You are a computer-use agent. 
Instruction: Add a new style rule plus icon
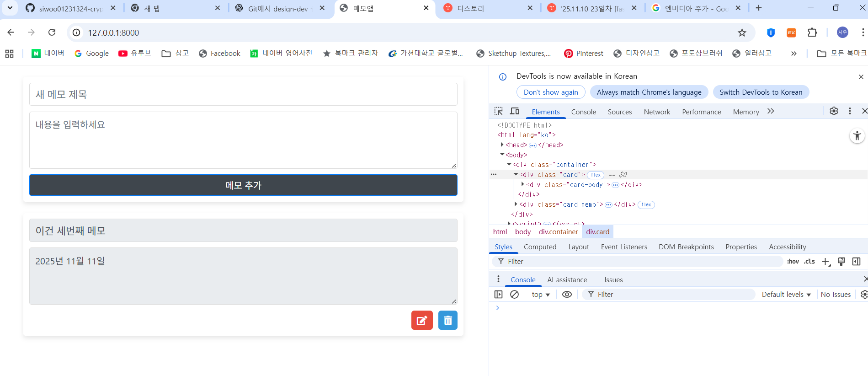click(x=825, y=261)
